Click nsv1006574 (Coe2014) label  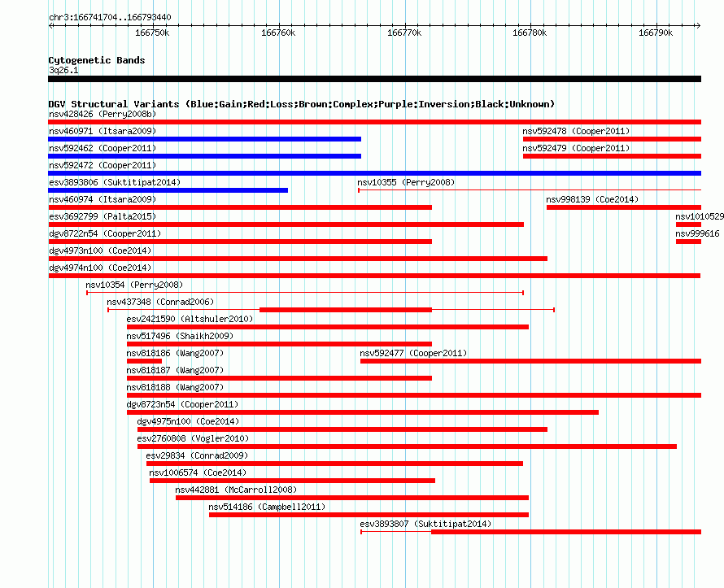click(x=198, y=473)
